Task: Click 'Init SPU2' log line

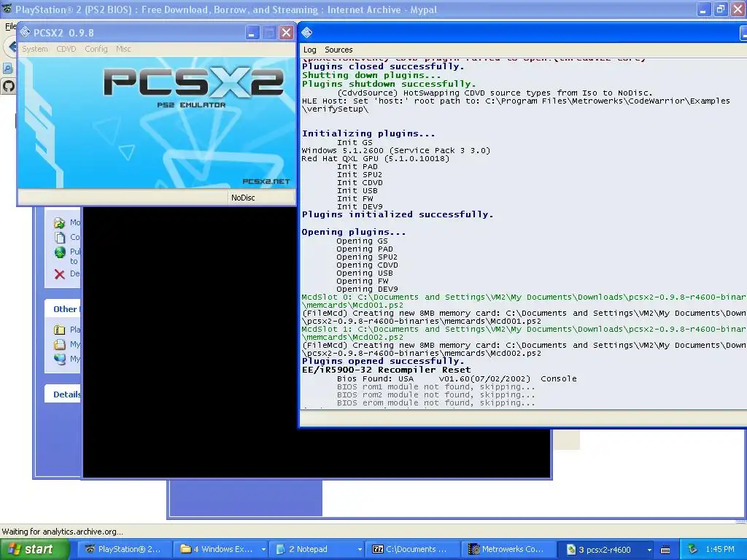Action: click(x=359, y=175)
